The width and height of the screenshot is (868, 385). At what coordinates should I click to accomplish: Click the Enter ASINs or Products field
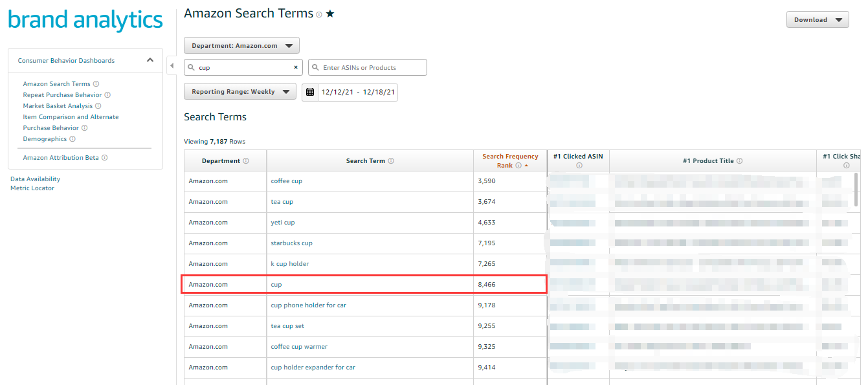[368, 67]
